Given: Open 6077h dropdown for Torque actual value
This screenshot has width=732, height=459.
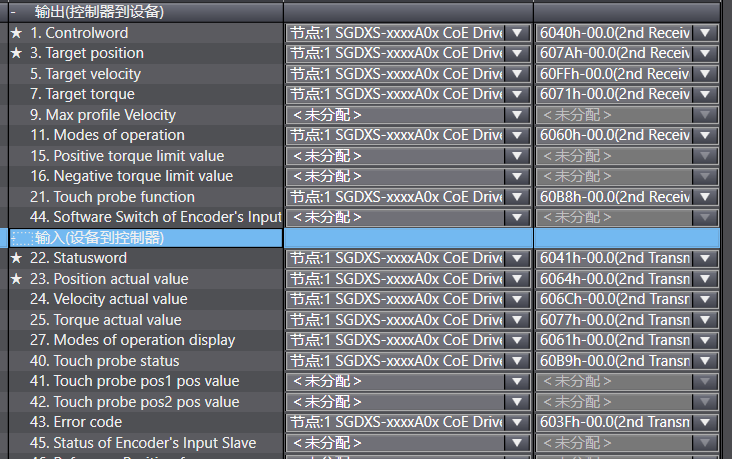Looking at the screenshot, I should (707, 320).
